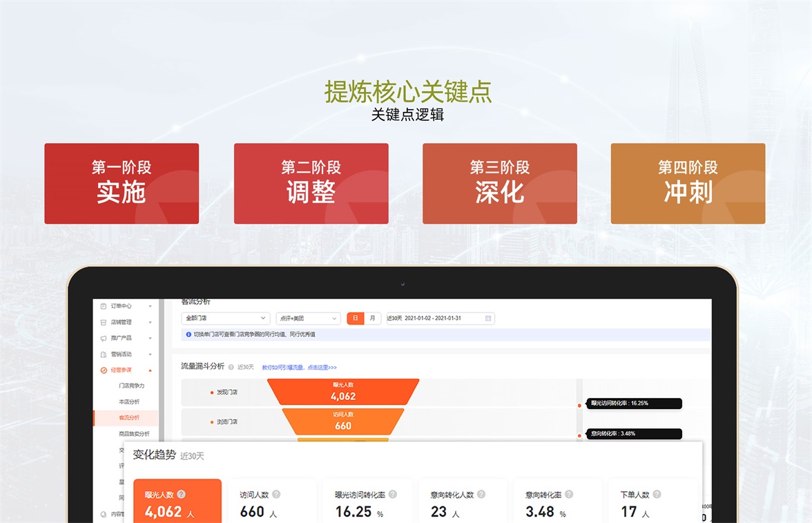Open the 点评+美团 platform dropdown
Screen dimensions: 812x523
[308, 318]
